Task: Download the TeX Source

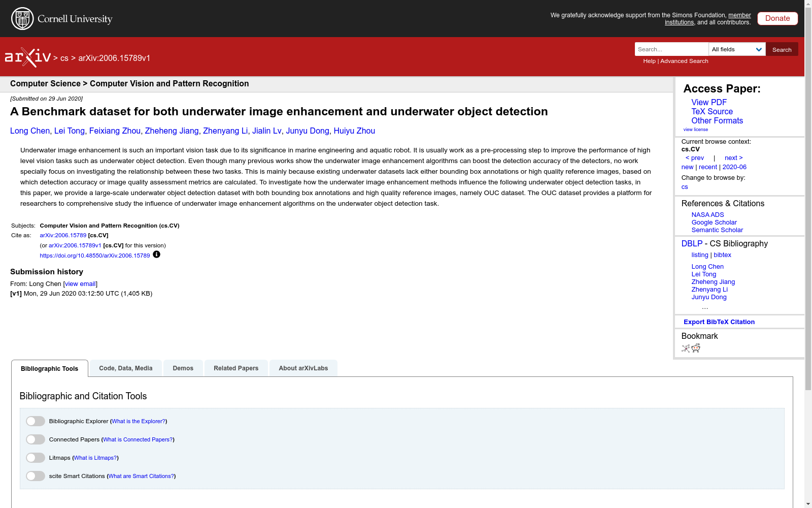Action: [x=712, y=111]
